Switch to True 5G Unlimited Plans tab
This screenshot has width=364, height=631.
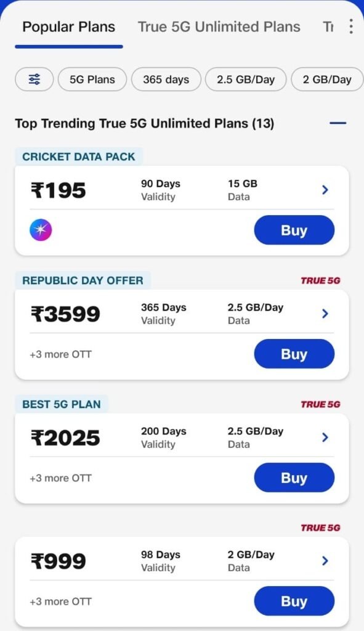click(219, 27)
